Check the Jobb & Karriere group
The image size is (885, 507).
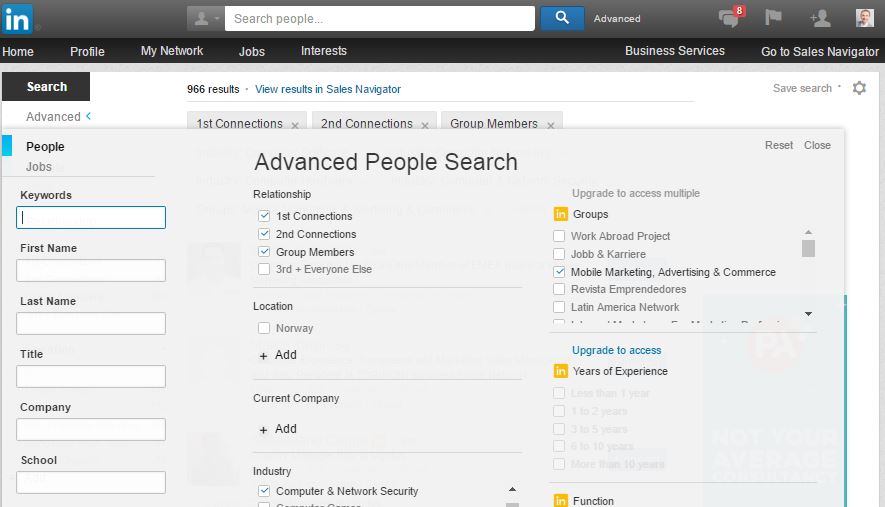coord(559,254)
